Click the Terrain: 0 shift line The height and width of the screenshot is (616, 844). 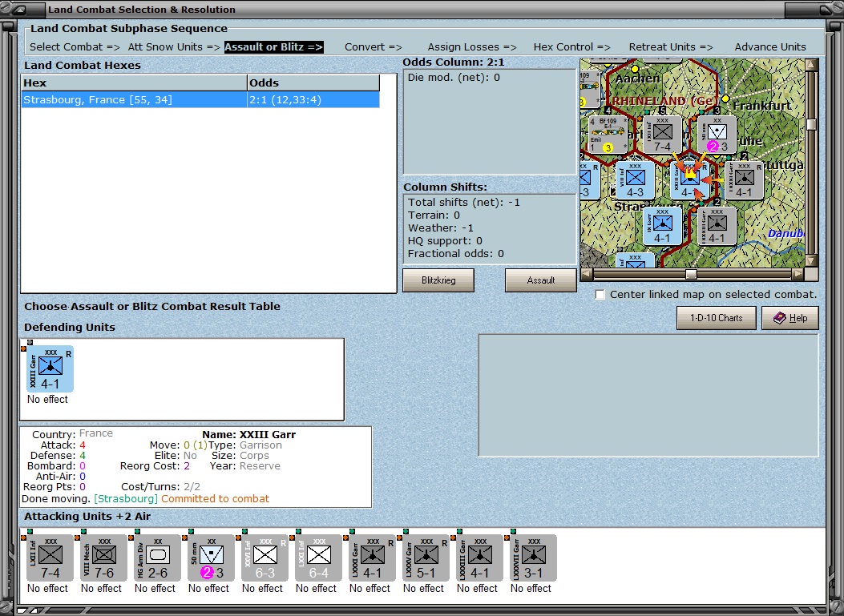pos(434,215)
